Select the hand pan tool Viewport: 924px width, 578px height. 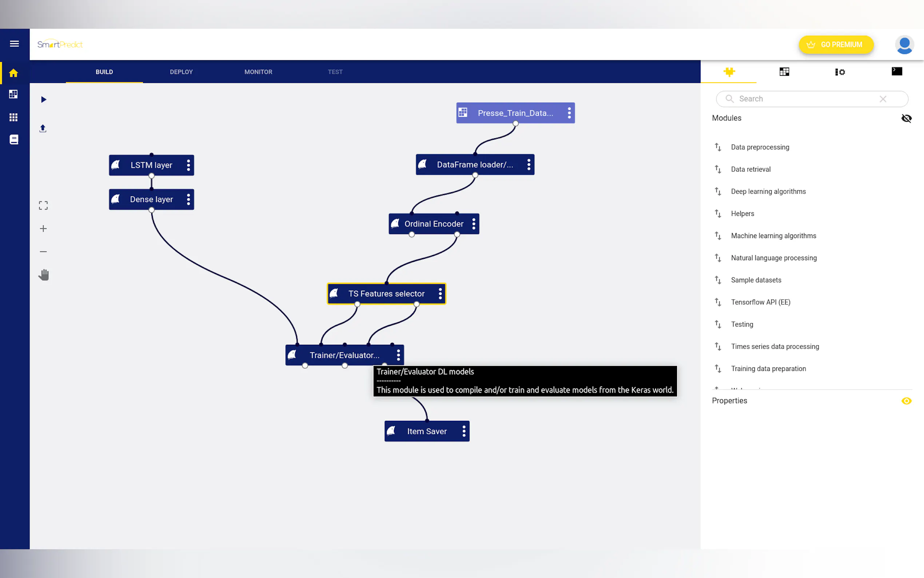point(44,275)
